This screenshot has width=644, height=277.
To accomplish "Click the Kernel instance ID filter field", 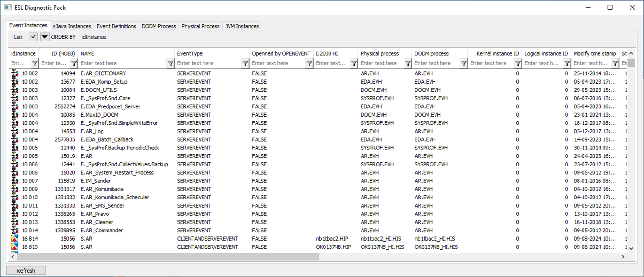I will pyautogui.click(x=492, y=63).
